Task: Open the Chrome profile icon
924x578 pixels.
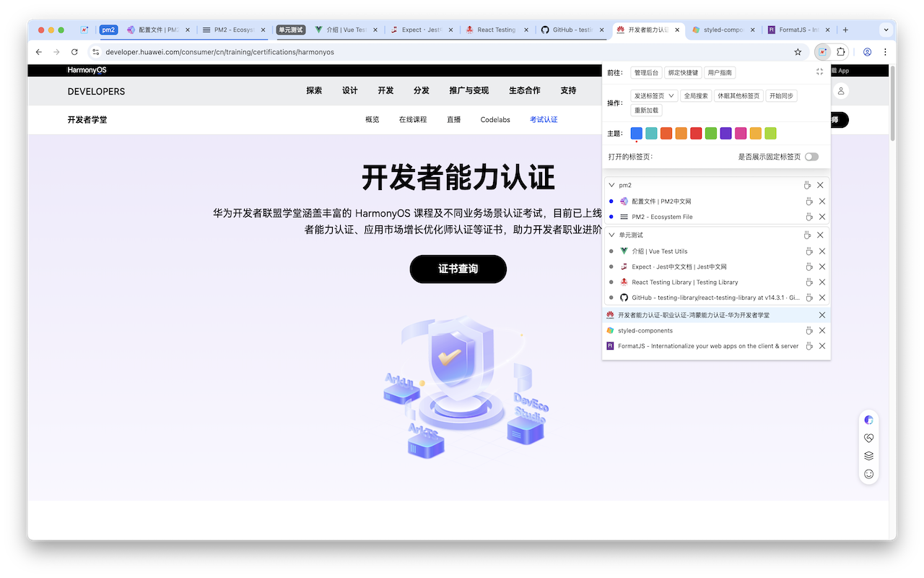Action: pos(867,52)
